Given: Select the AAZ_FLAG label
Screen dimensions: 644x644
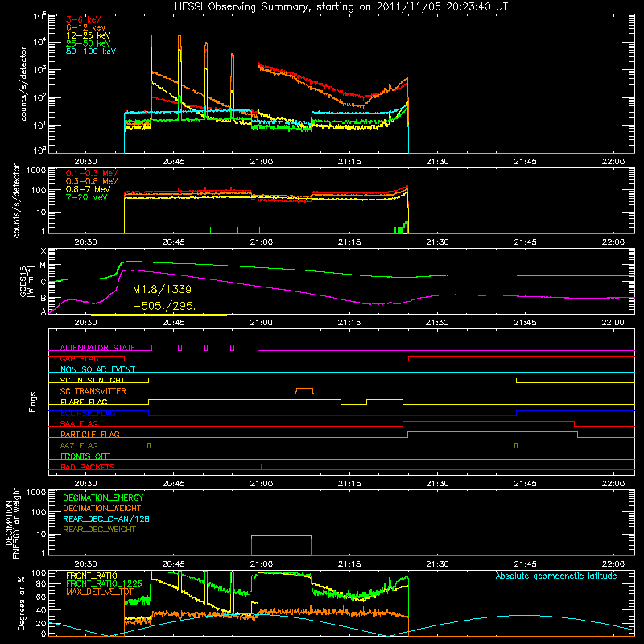Looking at the screenshot, I should click(79, 445).
